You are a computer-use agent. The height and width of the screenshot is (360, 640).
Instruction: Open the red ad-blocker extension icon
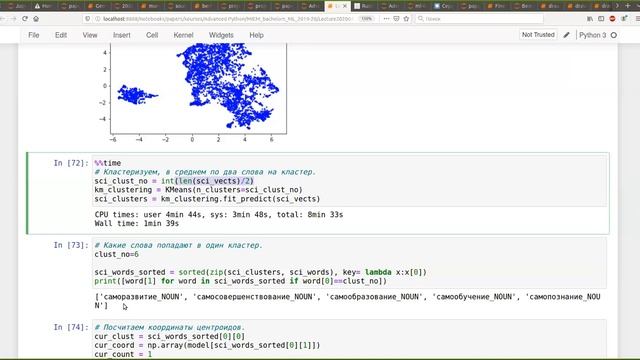pos(612,19)
